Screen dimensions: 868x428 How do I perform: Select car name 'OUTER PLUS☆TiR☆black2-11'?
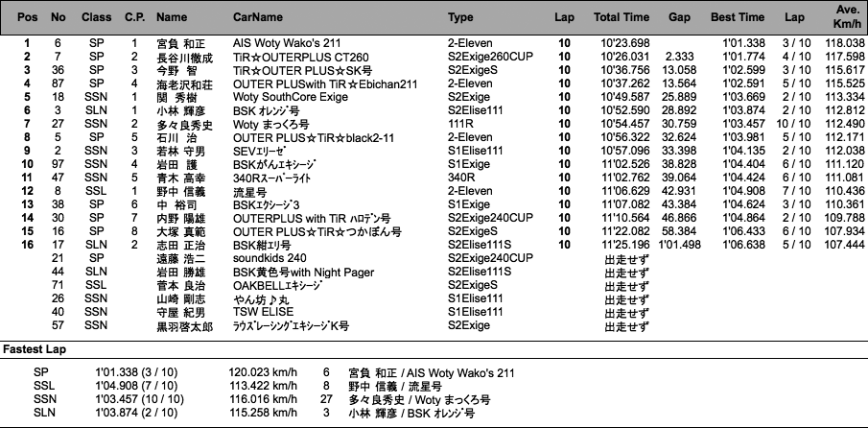pos(314,138)
